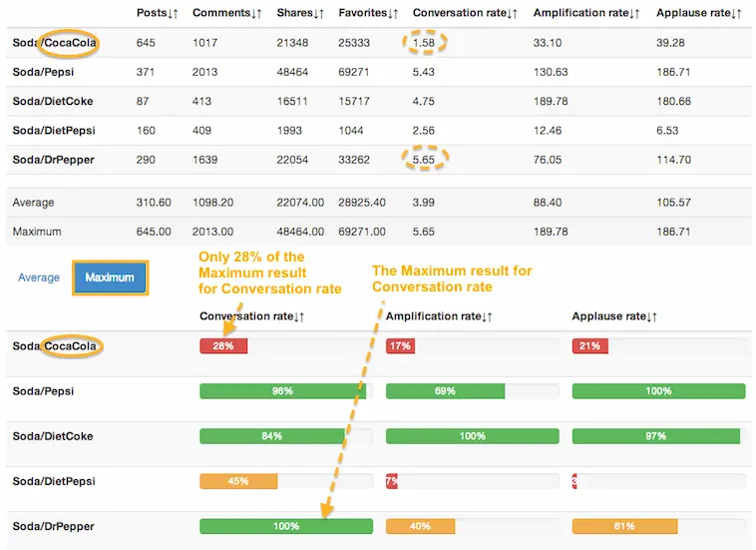This screenshot has height=550, width=756.
Task: Sort the top table by Favorites
Action: click(369, 13)
